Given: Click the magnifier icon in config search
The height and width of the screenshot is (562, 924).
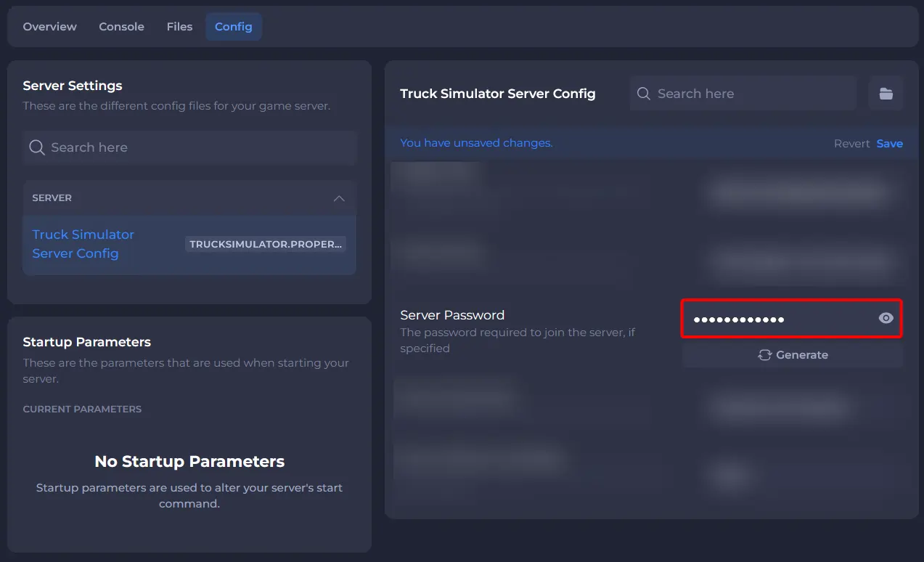Looking at the screenshot, I should pyautogui.click(x=643, y=94).
